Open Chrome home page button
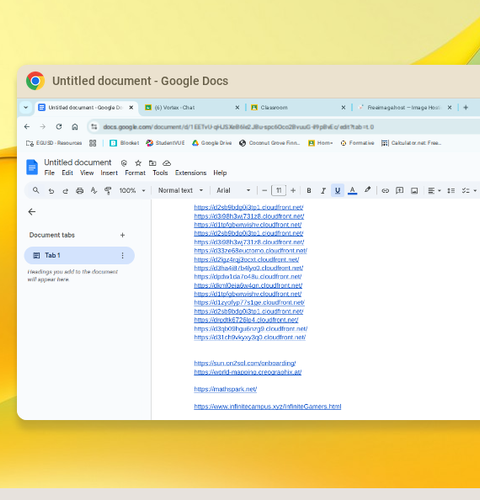 75,127
